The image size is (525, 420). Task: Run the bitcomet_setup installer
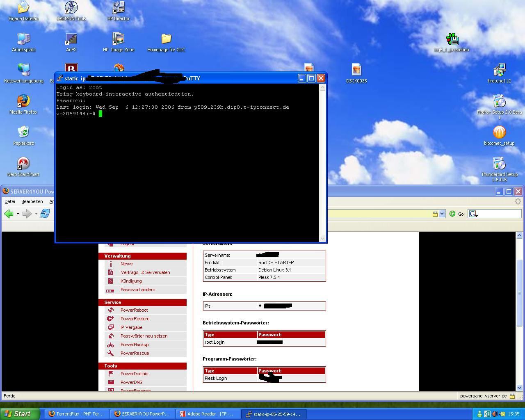coord(499,136)
